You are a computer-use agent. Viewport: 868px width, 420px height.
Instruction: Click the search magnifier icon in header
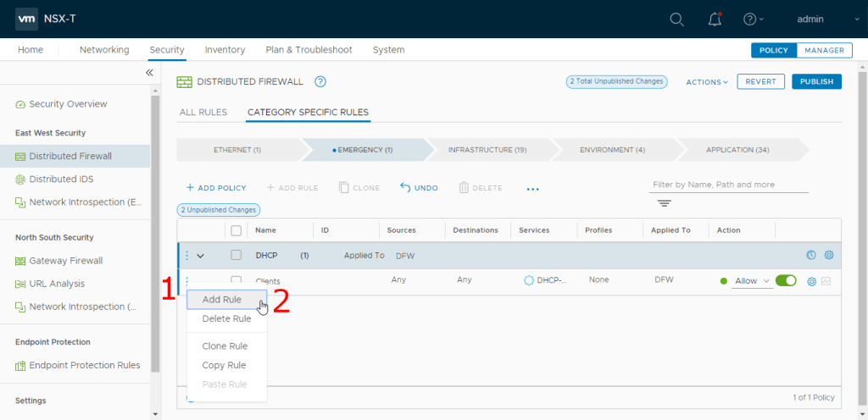point(676,19)
